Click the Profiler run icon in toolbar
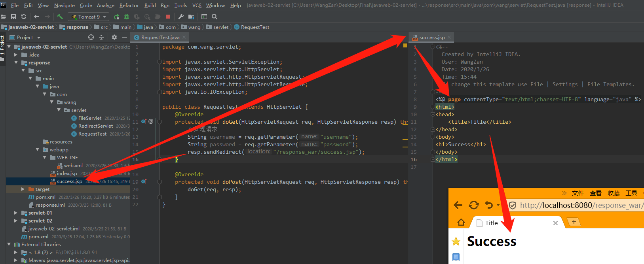This screenshot has height=264, width=644. coord(147,17)
